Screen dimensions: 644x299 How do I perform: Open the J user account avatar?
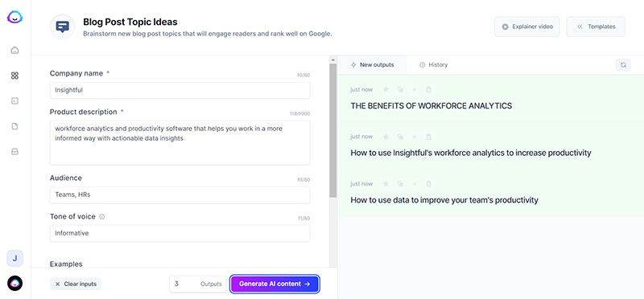[x=14, y=258]
